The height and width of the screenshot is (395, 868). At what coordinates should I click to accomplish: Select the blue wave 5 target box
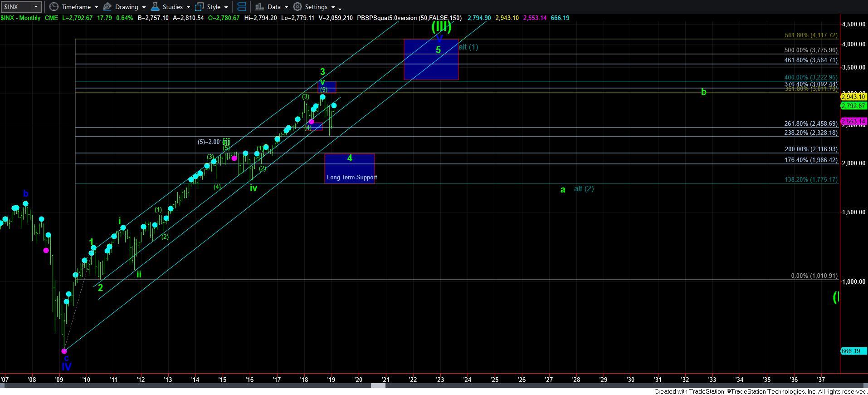click(x=431, y=59)
